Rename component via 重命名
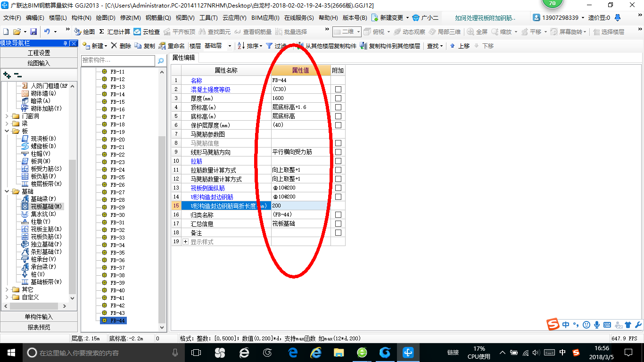Viewport: 644px width, 362px height. tap(172, 46)
